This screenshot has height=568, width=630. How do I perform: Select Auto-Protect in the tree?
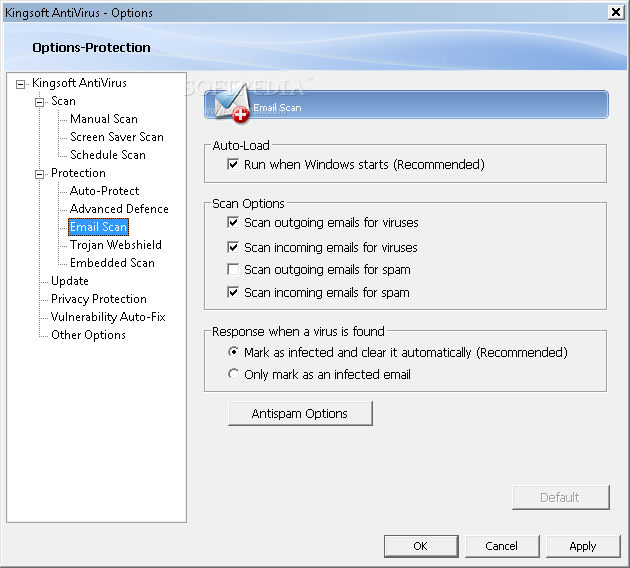pos(104,191)
